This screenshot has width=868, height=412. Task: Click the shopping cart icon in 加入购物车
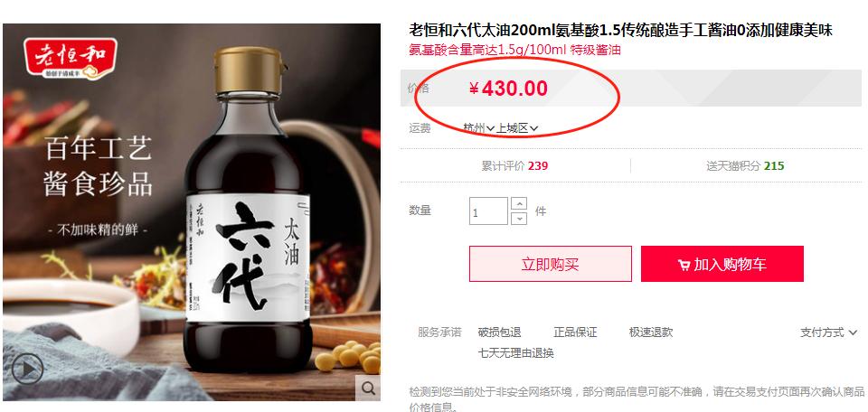pyautogui.click(x=684, y=266)
